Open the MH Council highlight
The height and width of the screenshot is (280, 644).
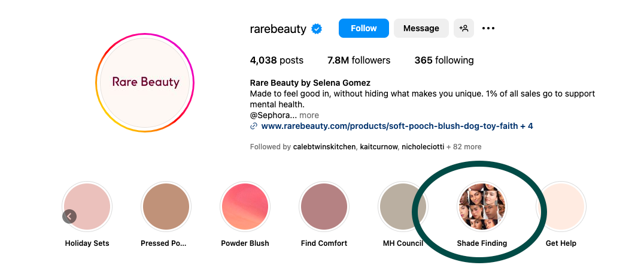coord(402,207)
